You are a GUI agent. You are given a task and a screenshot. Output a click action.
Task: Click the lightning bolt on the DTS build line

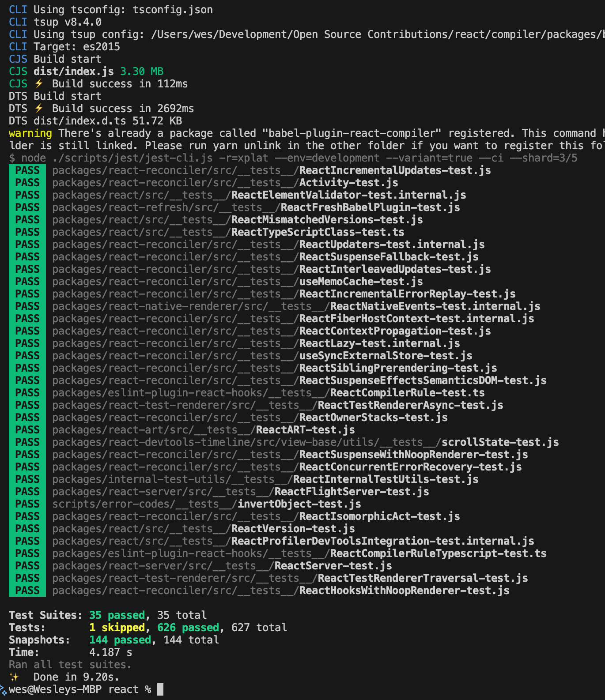[39, 109]
